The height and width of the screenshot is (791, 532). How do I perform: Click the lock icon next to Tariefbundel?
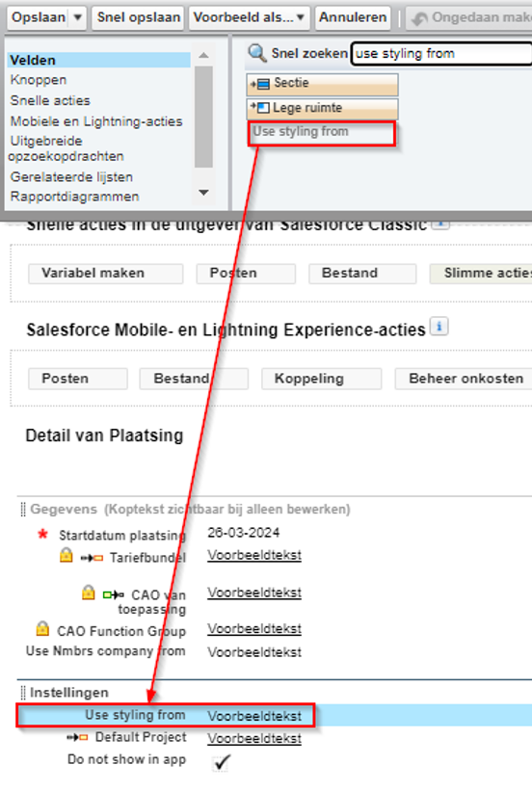click(66, 555)
